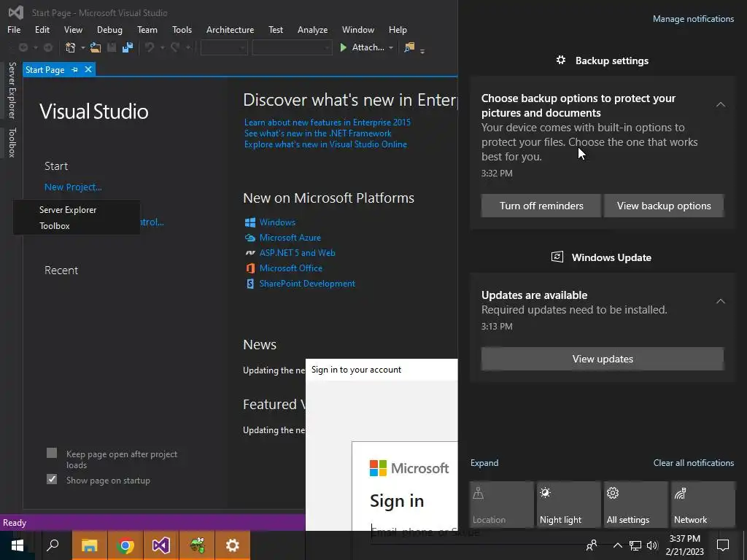
Task: Pin the Start Page tab
Action: [75, 70]
